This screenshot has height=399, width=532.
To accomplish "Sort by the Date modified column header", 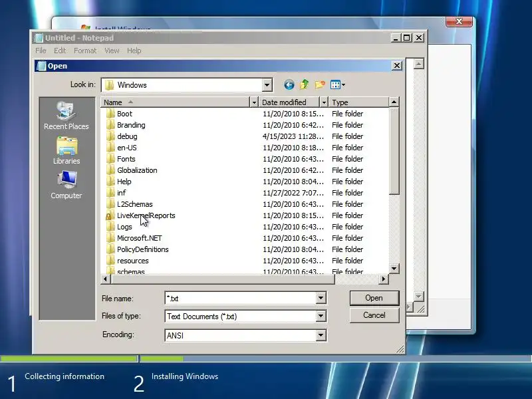I will 289,102.
